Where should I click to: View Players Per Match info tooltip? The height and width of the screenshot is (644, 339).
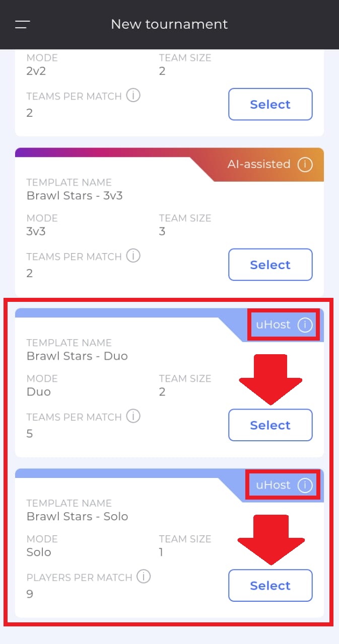click(x=144, y=577)
